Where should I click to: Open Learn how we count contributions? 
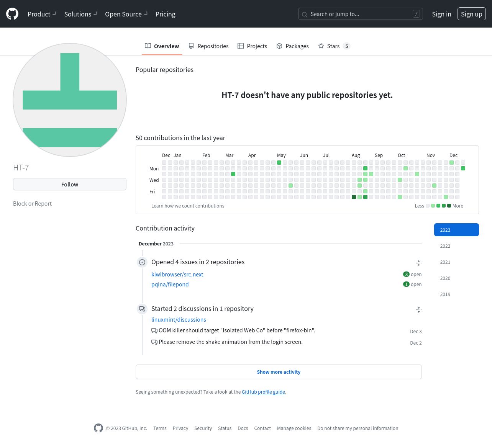pyautogui.click(x=188, y=206)
